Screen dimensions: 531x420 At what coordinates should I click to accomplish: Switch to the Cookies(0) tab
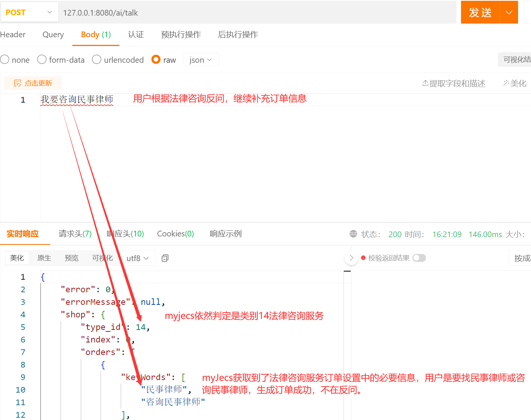coord(175,234)
